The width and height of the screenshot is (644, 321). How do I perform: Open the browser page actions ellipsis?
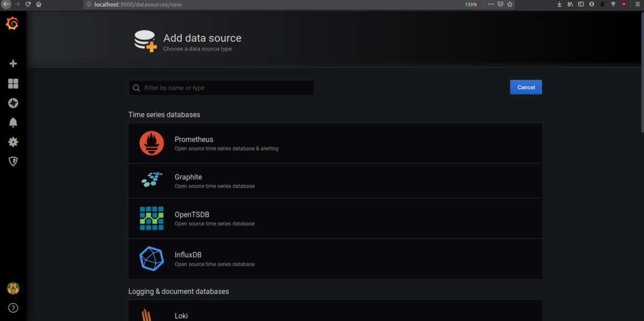(x=491, y=4)
